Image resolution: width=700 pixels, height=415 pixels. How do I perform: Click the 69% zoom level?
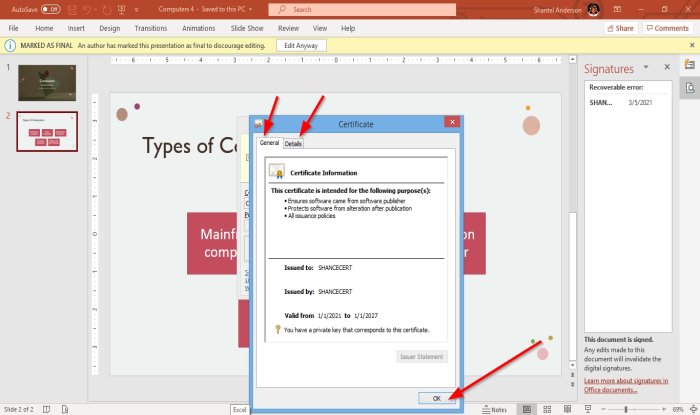click(678, 409)
